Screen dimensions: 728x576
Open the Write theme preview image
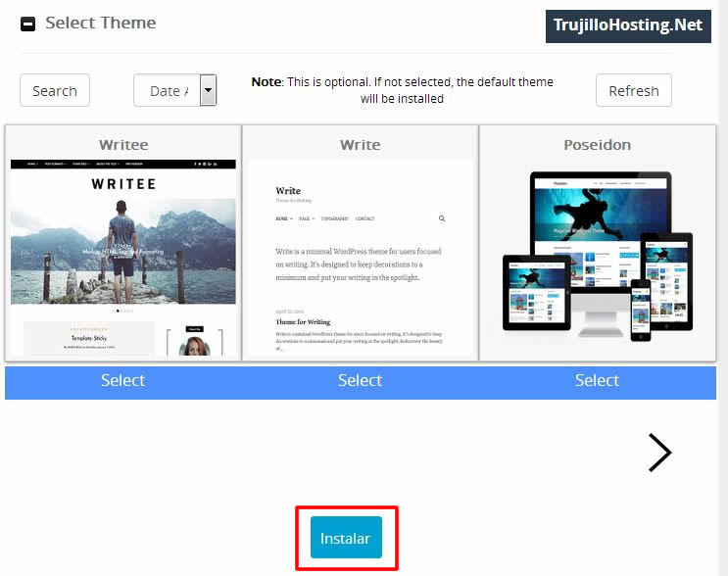(x=360, y=260)
